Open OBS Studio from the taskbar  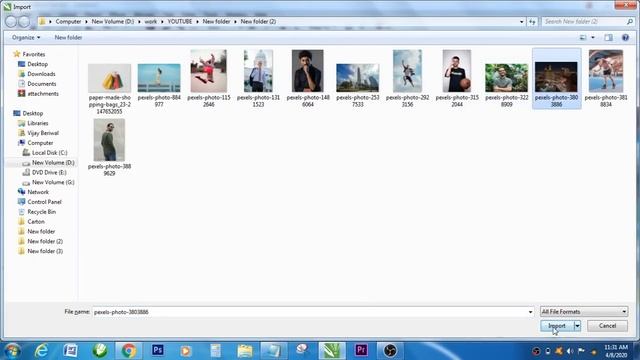390,351
